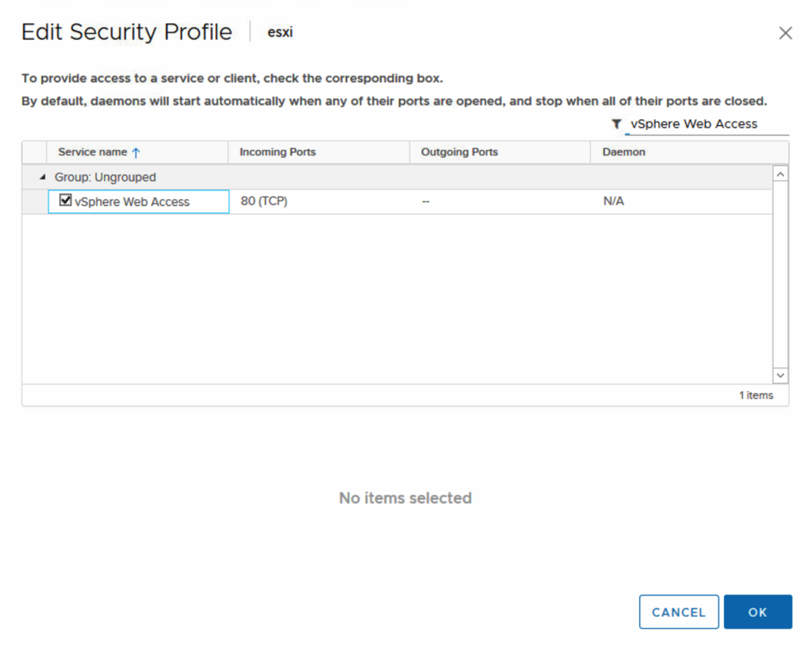Image resolution: width=812 pixels, height=651 pixels.
Task: Collapse the Group: Ungrouped section
Action: point(41,177)
